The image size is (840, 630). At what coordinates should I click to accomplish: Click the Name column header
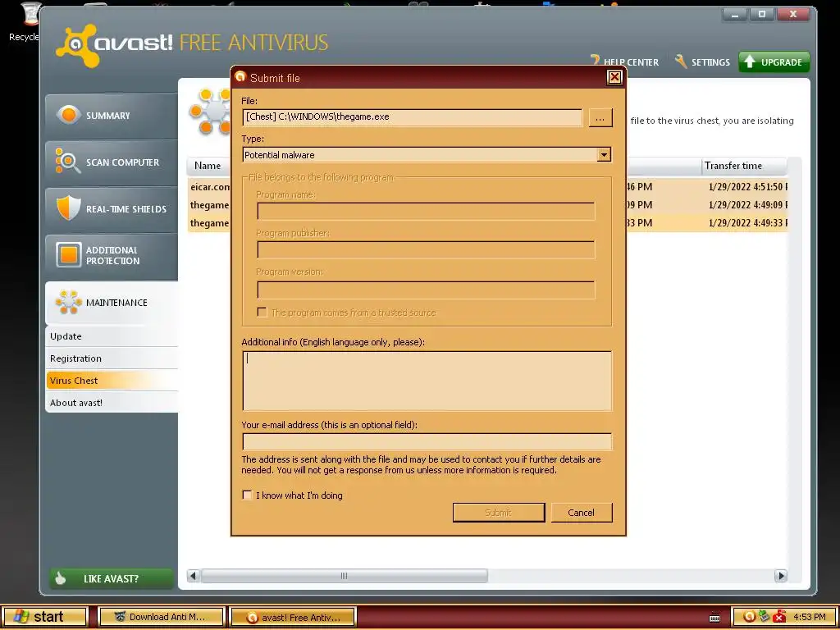click(x=208, y=166)
